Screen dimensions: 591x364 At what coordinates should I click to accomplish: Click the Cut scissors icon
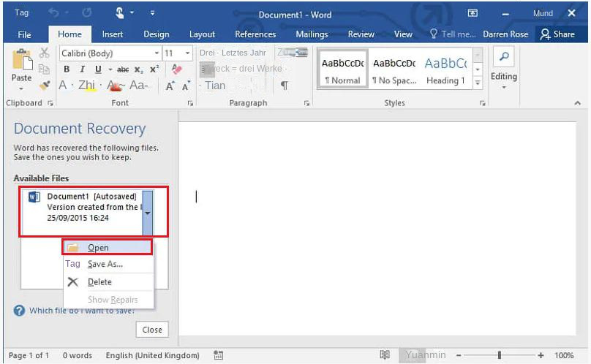click(x=45, y=53)
